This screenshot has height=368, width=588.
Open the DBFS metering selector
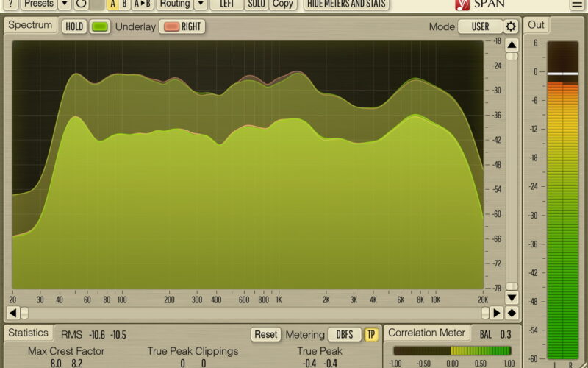[345, 334]
